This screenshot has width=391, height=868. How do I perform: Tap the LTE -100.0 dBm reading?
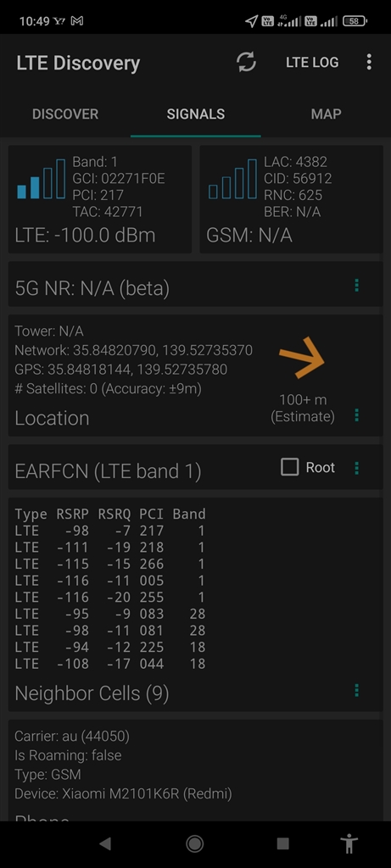(85, 236)
